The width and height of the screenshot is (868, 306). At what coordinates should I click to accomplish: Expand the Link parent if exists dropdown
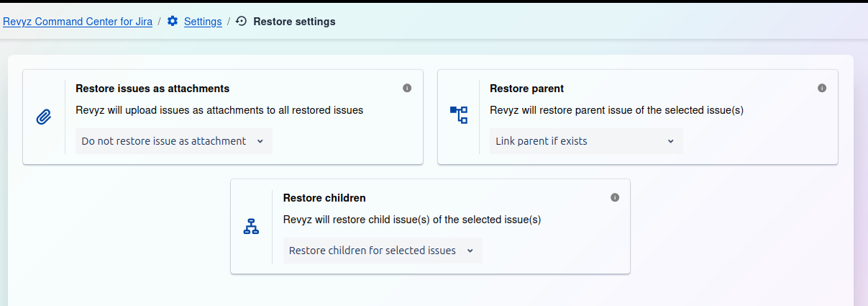tap(585, 141)
